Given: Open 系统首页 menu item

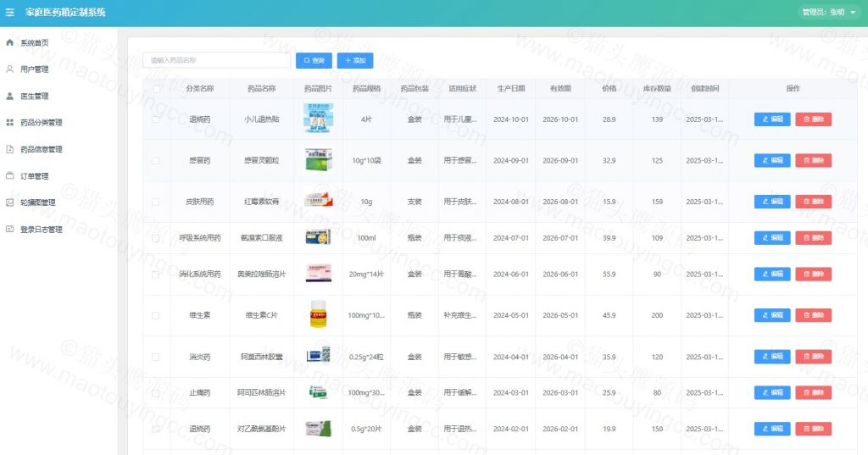Looking at the screenshot, I should (x=58, y=42).
